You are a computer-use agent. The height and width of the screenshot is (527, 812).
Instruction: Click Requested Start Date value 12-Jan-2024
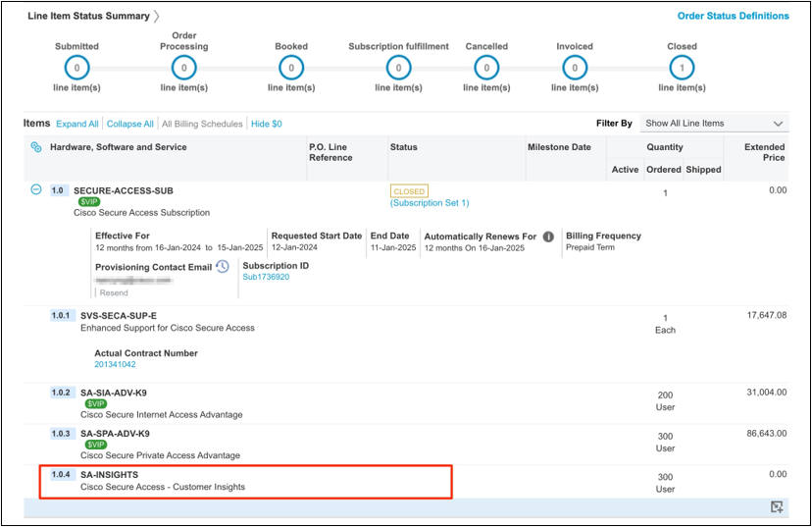[x=294, y=247]
